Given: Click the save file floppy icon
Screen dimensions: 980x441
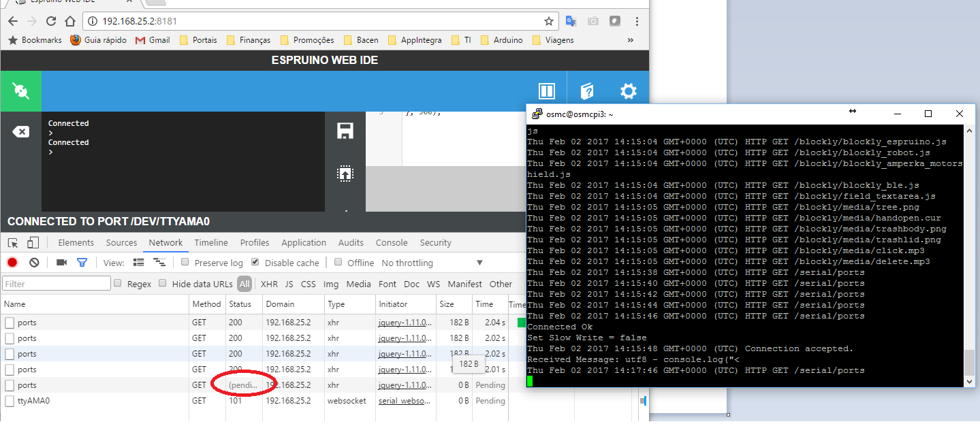Looking at the screenshot, I should pos(345,131).
